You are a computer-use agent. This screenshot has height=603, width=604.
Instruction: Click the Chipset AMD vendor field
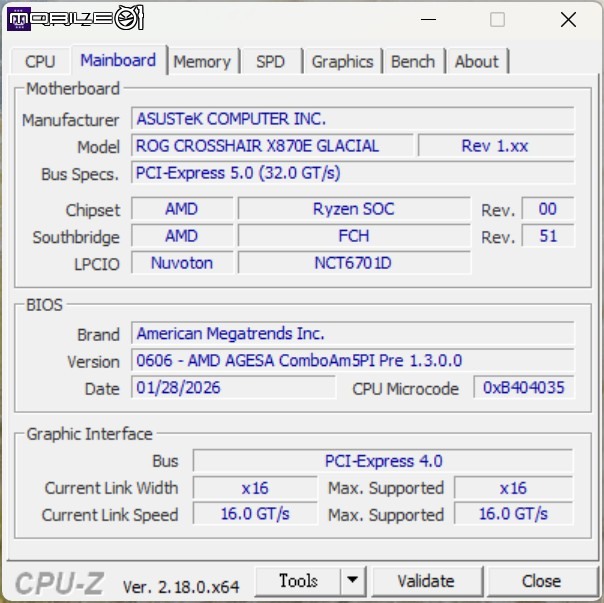pos(182,209)
